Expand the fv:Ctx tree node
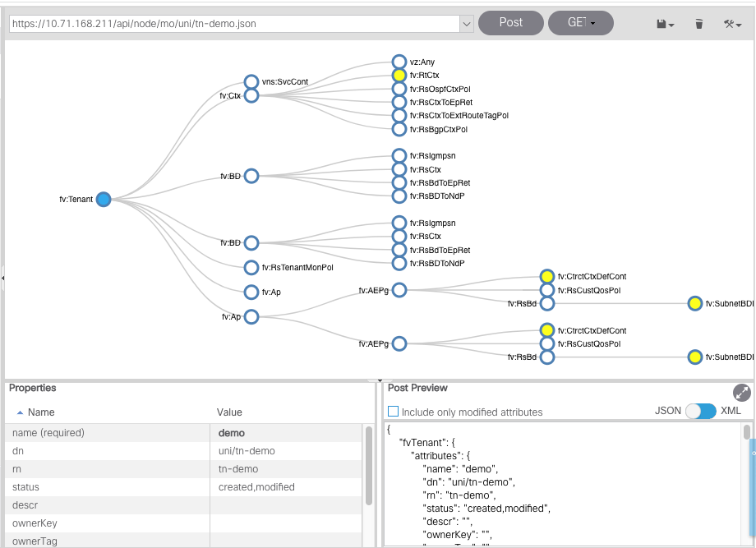This screenshot has width=756, height=548. coord(251,95)
